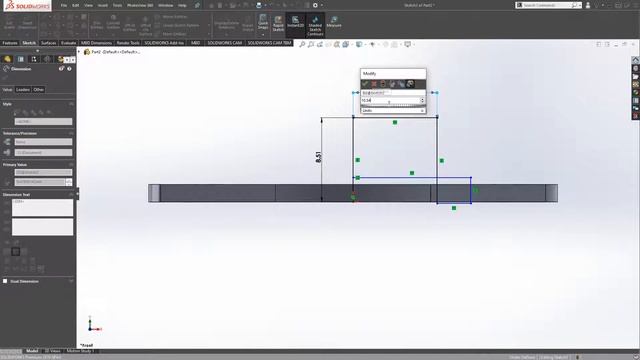Expand the Part2 tree in the graphics area
The width and height of the screenshot is (640, 360).
point(79,52)
